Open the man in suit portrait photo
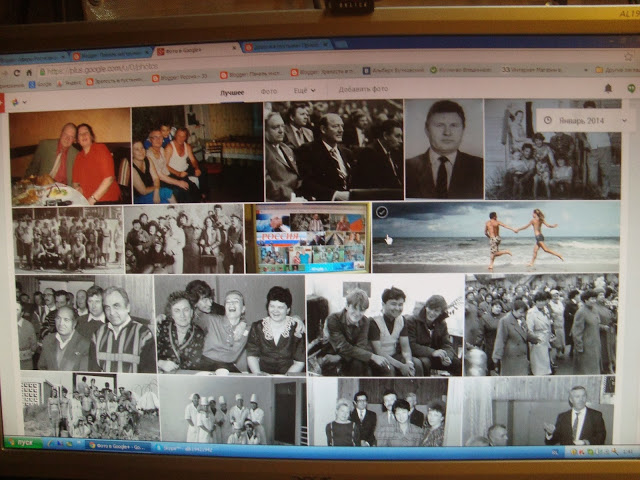This screenshot has width=640, height=480. click(x=444, y=149)
